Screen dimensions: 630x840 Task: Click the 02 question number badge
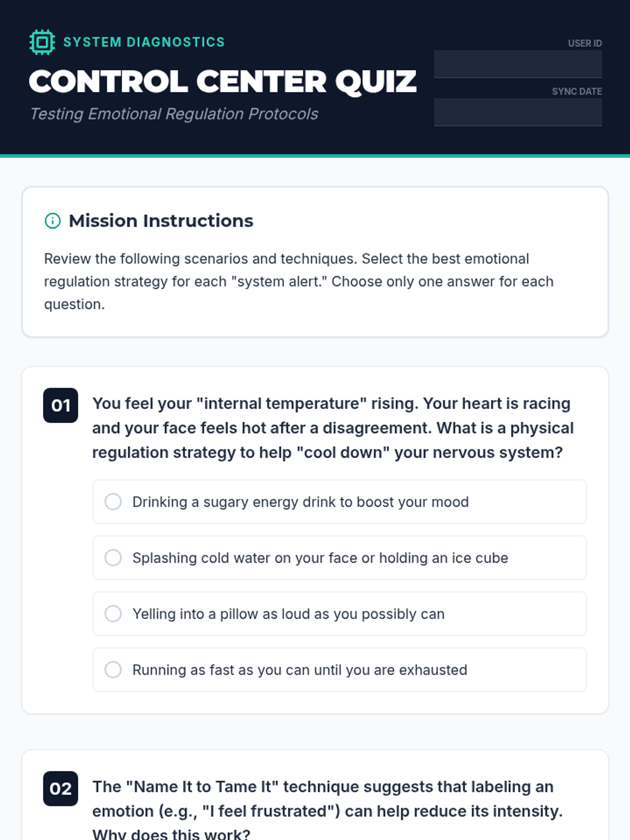tap(60, 789)
